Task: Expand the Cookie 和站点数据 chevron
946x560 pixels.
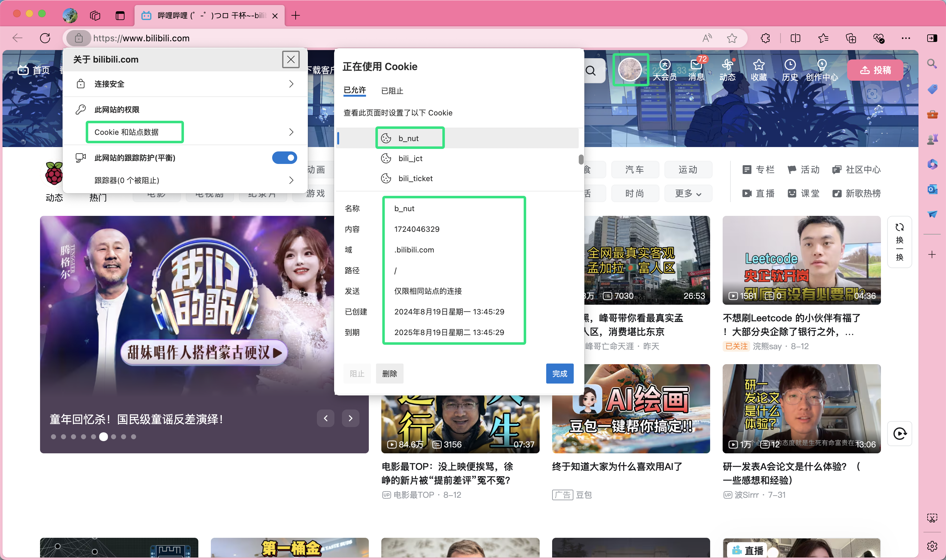Action: [291, 132]
